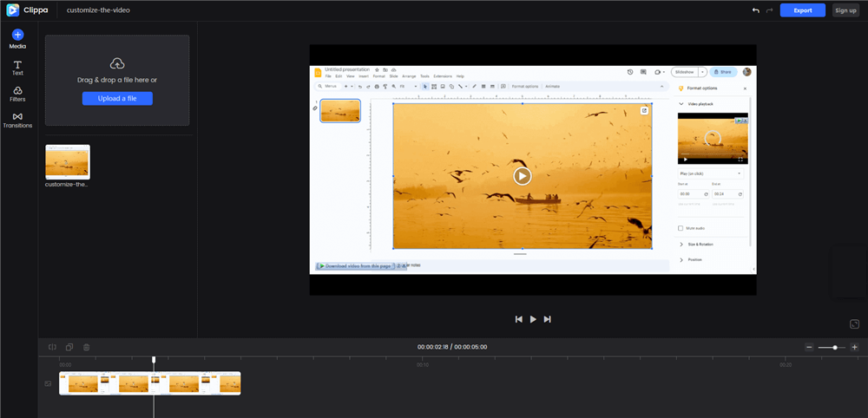
Task: Click the timecode 00:00:02:18 / 00:00:05:00
Action: 452,347
